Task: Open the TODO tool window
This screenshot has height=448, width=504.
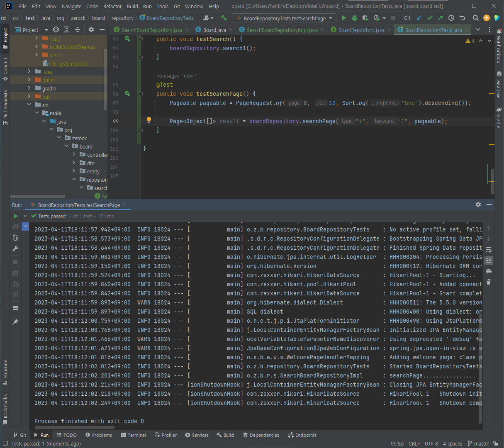Action: click(67, 435)
